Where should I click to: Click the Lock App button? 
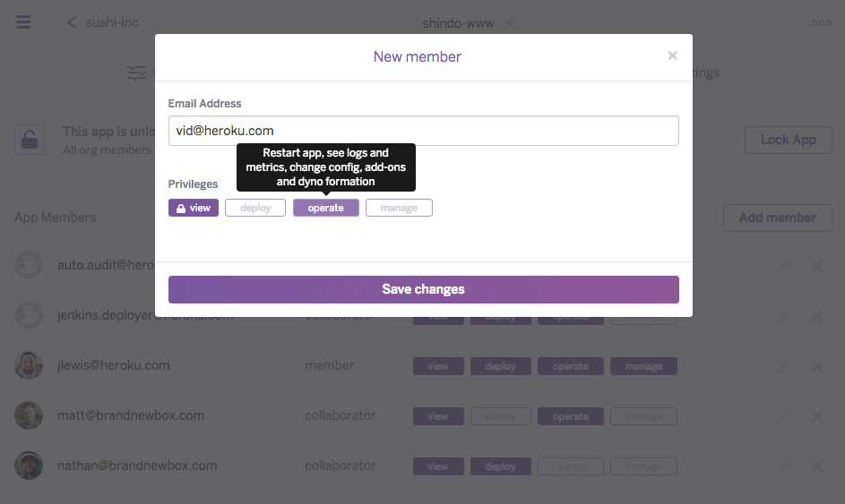[x=788, y=140]
